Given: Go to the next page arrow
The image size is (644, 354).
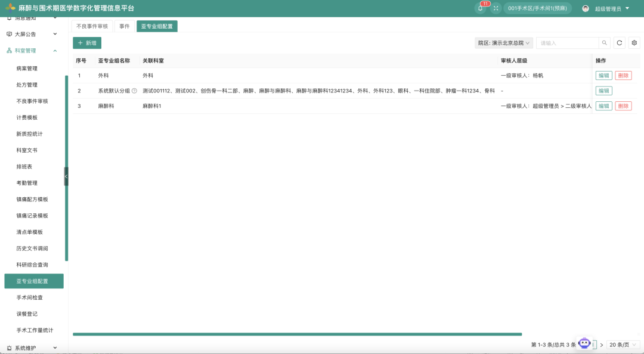Looking at the screenshot, I should coord(602,345).
